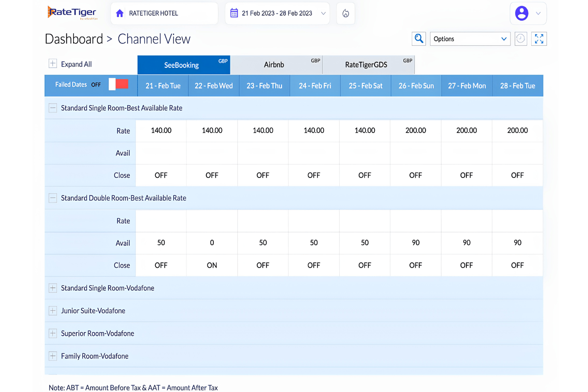Expand Standard Single Room-Vodafone
Screen dimensions: 588x392
[x=52, y=288]
